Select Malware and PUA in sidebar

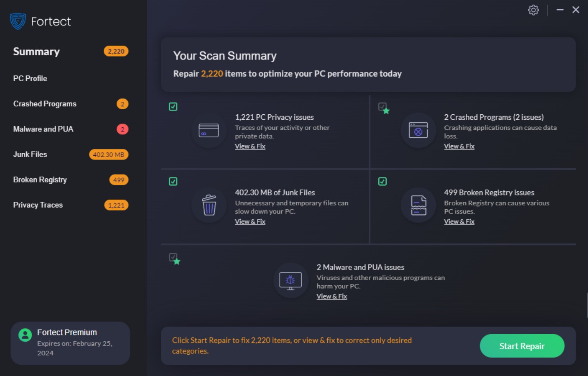point(43,129)
